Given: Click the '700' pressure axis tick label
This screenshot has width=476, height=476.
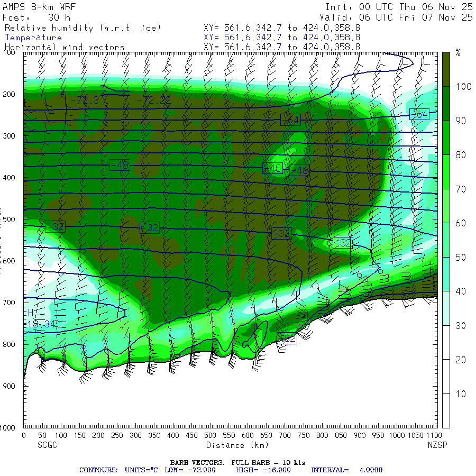Looking at the screenshot, I should point(9,303).
